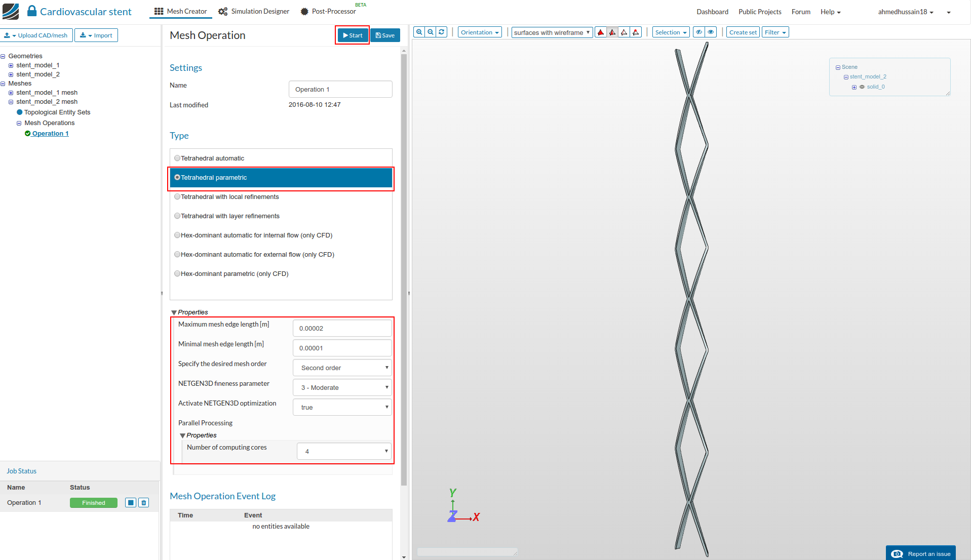Open the ahmedhussain18 user menu
971x560 pixels.
(906, 12)
